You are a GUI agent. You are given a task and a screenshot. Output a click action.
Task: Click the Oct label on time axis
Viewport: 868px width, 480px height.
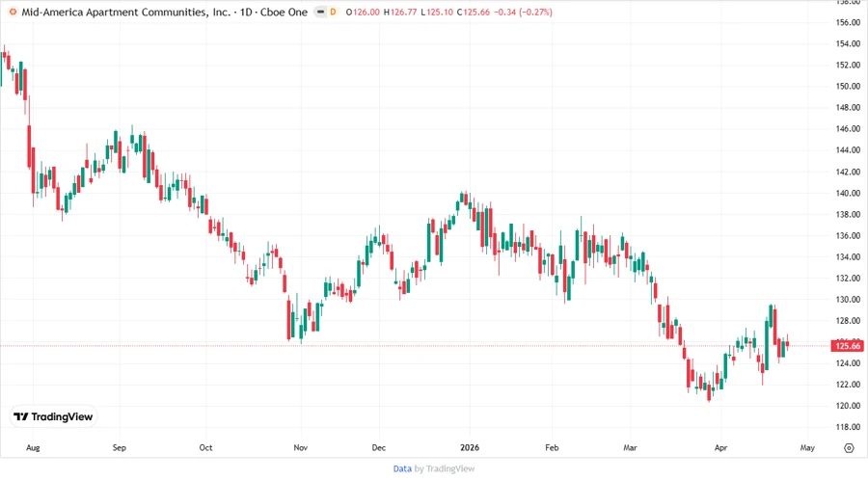[x=205, y=448]
